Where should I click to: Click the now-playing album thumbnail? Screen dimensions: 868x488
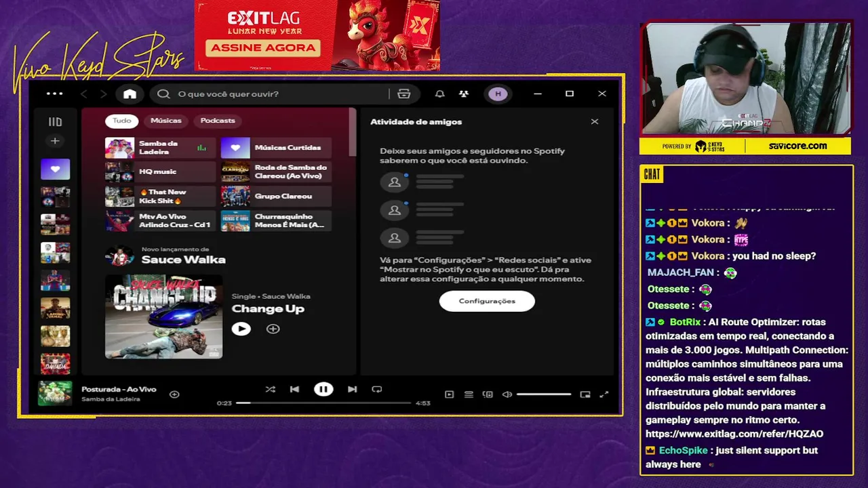click(x=55, y=393)
